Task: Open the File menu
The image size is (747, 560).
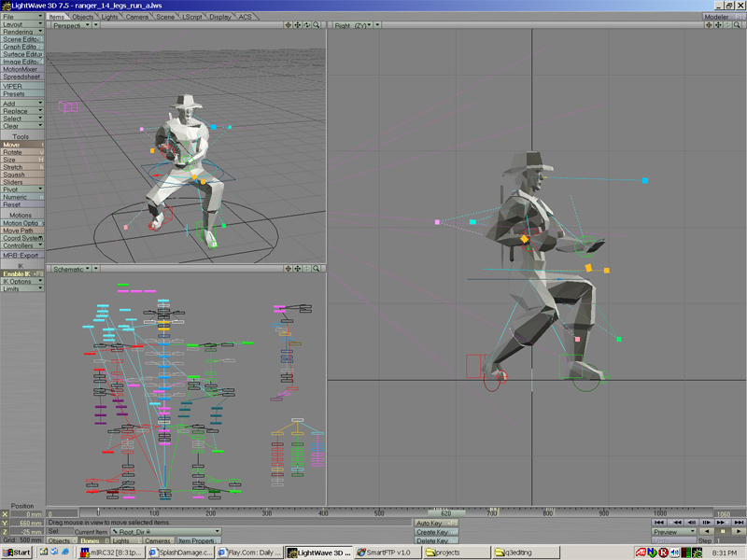Action: tap(21, 17)
